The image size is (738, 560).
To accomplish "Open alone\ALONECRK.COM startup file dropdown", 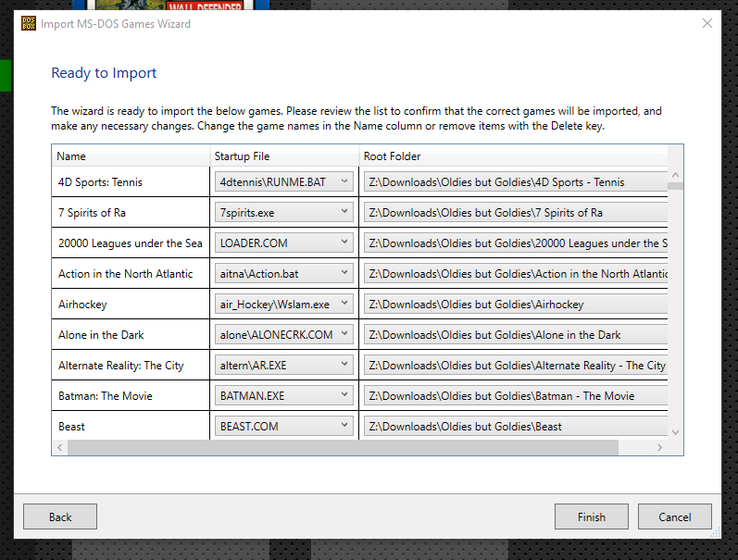I will 283,334.
